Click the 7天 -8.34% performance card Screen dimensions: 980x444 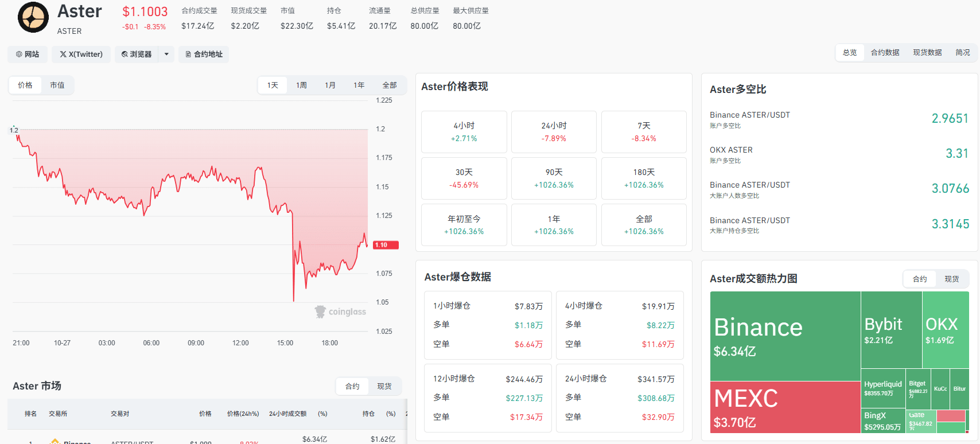[644, 132]
